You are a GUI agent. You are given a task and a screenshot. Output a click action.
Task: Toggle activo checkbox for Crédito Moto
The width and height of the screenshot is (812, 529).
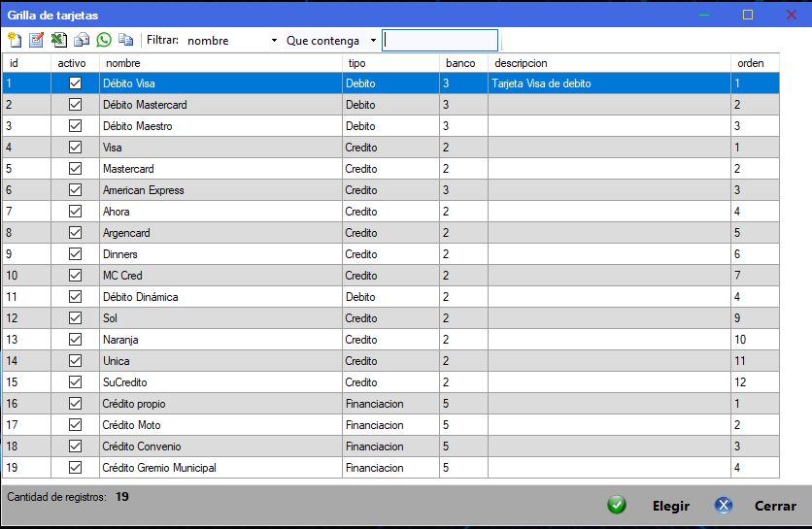75,424
